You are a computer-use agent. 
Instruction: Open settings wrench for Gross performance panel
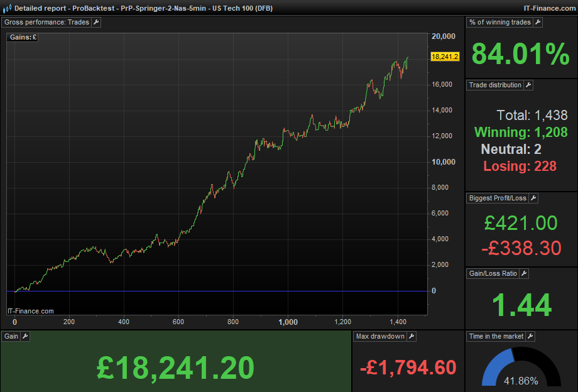(96, 22)
